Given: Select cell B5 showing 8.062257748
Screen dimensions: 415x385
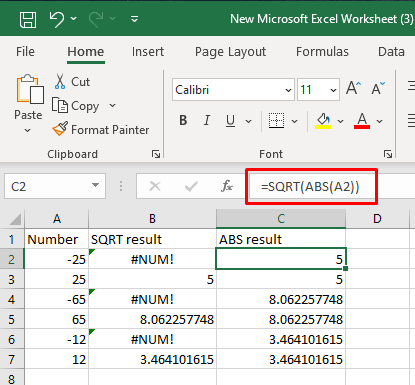Looking at the screenshot, I should click(x=152, y=319).
